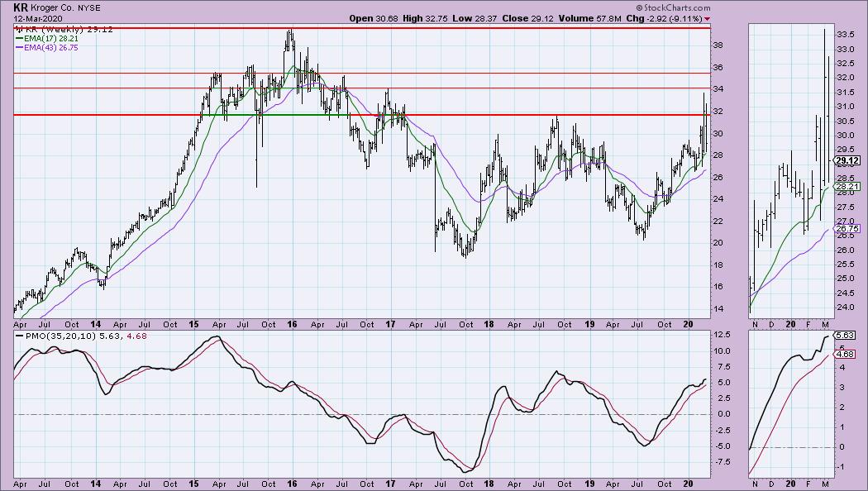Click year 19 label below PMO panel
The height and width of the screenshot is (491, 868).
click(x=590, y=484)
